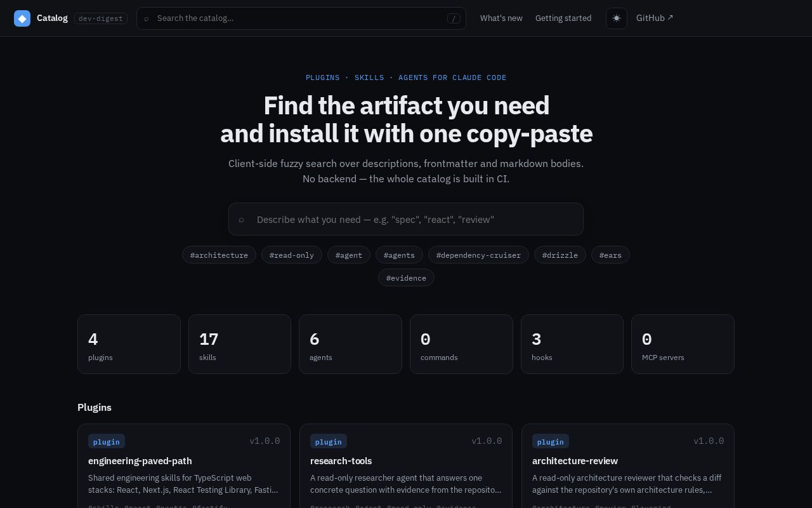
Task: Open the architecture-review plugin card
Action: point(628,466)
